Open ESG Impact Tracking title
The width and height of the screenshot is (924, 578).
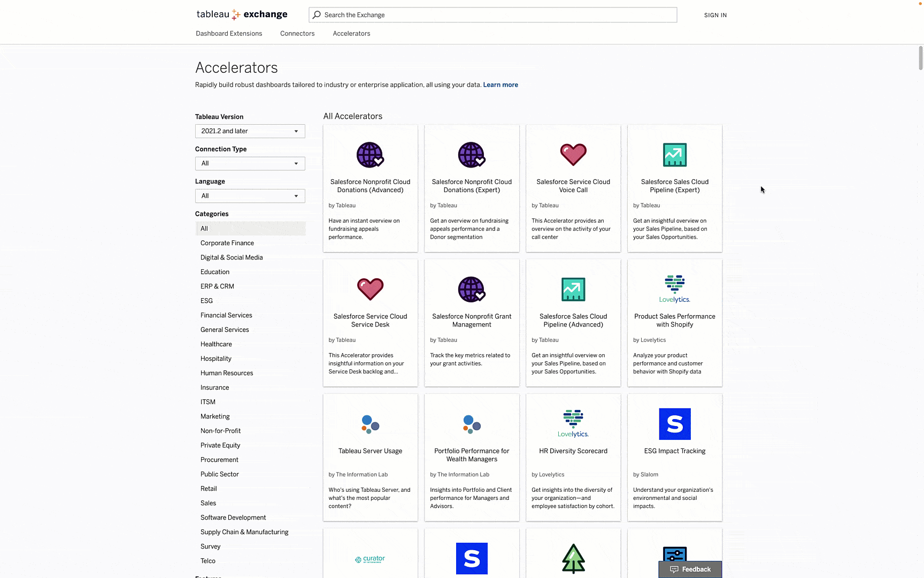pos(675,451)
